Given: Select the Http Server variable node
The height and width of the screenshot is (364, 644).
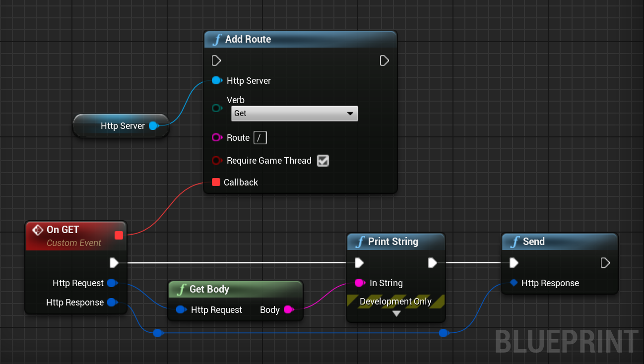Looking at the screenshot, I should (122, 126).
